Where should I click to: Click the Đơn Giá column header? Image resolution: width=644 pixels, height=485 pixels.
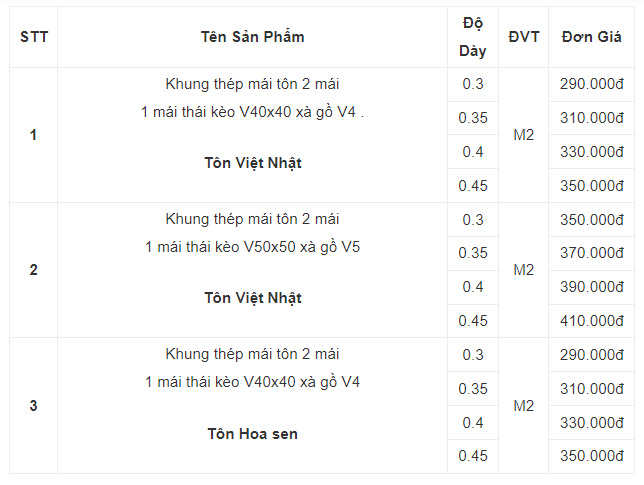click(x=592, y=37)
